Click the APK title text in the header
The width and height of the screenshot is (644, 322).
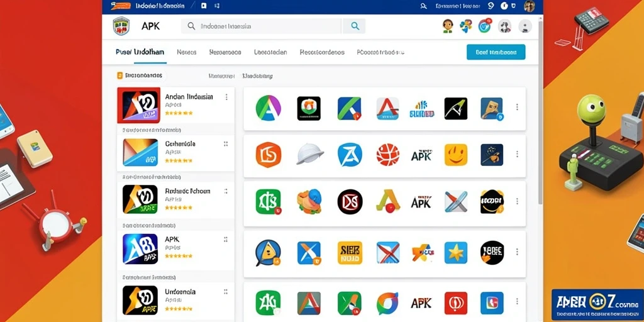click(x=151, y=26)
